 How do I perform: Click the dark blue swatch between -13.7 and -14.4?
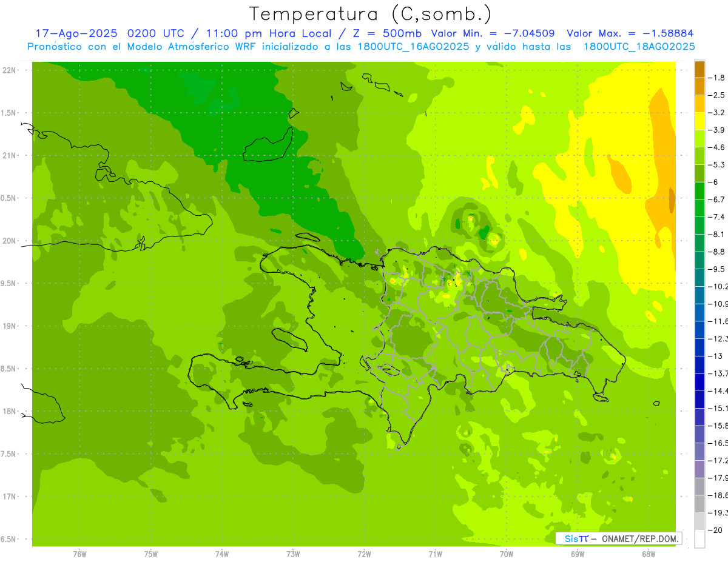[699, 381]
